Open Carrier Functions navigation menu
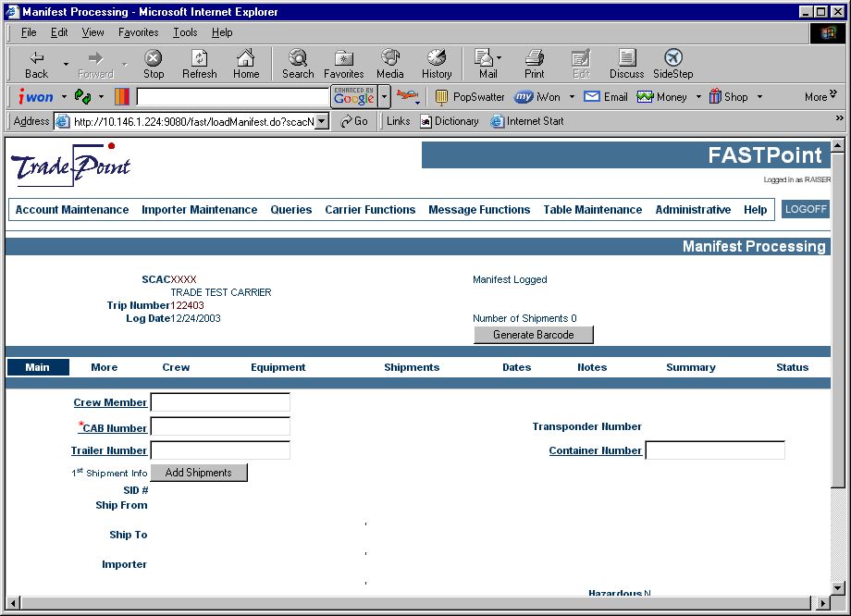This screenshot has width=851, height=616. 370,209
